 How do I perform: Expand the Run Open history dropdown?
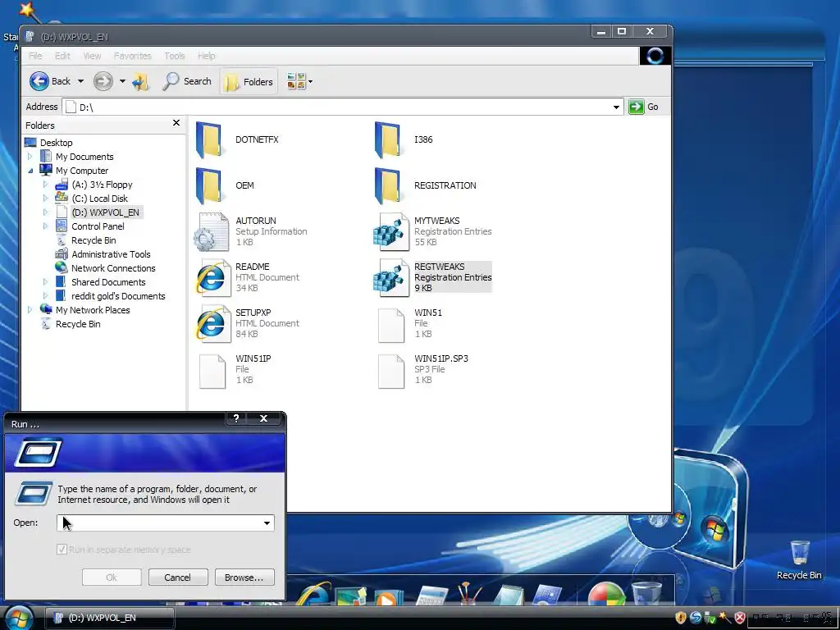[267, 523]
